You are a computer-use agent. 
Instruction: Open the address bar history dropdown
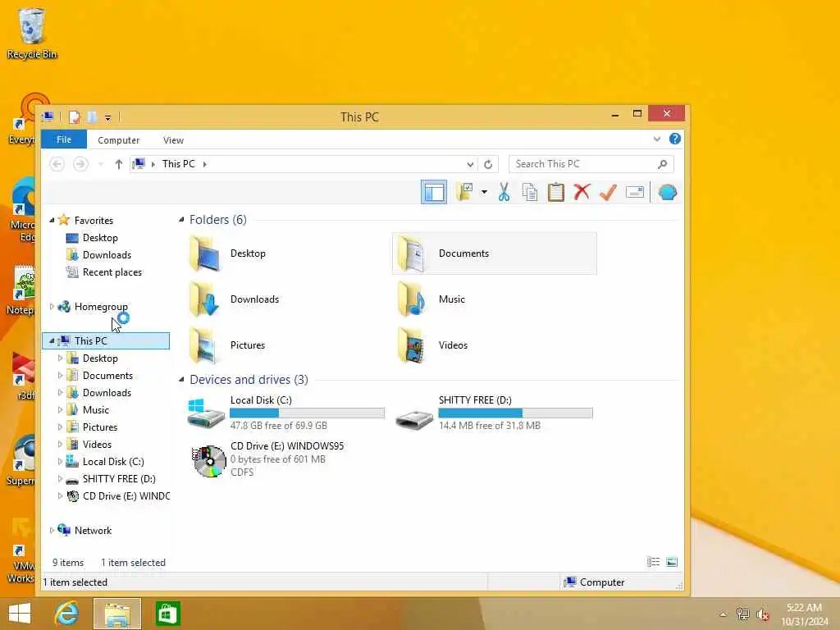click(470, 164)
